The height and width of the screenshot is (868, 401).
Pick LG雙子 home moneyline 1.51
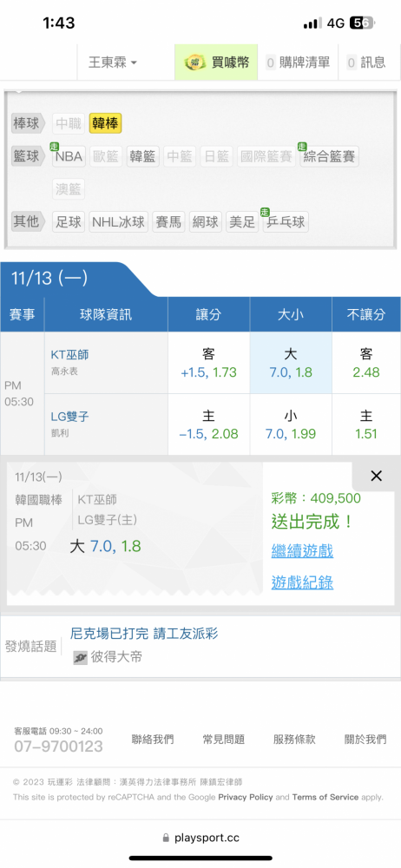[x=366, y=424]
